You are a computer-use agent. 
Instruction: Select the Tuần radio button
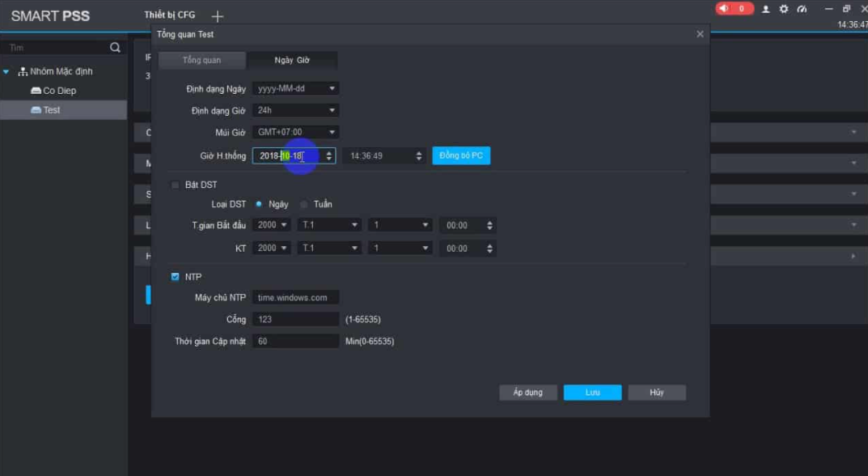[x=304, y=204]
